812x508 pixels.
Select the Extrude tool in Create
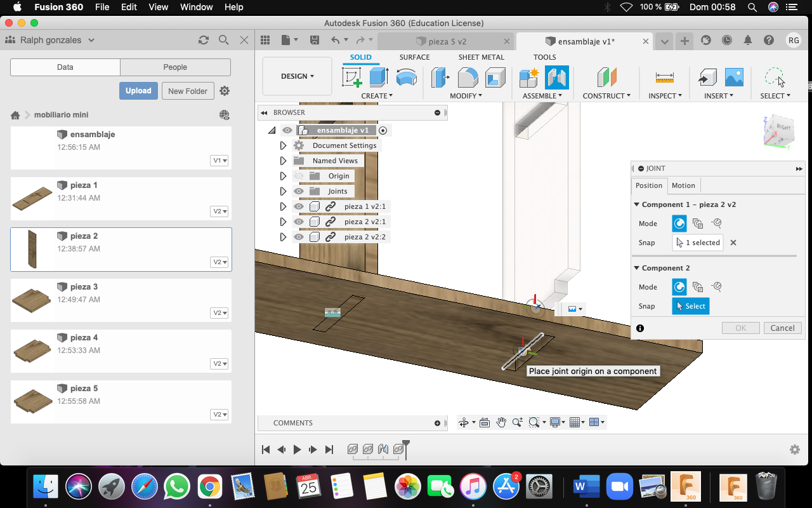(379, 77)
